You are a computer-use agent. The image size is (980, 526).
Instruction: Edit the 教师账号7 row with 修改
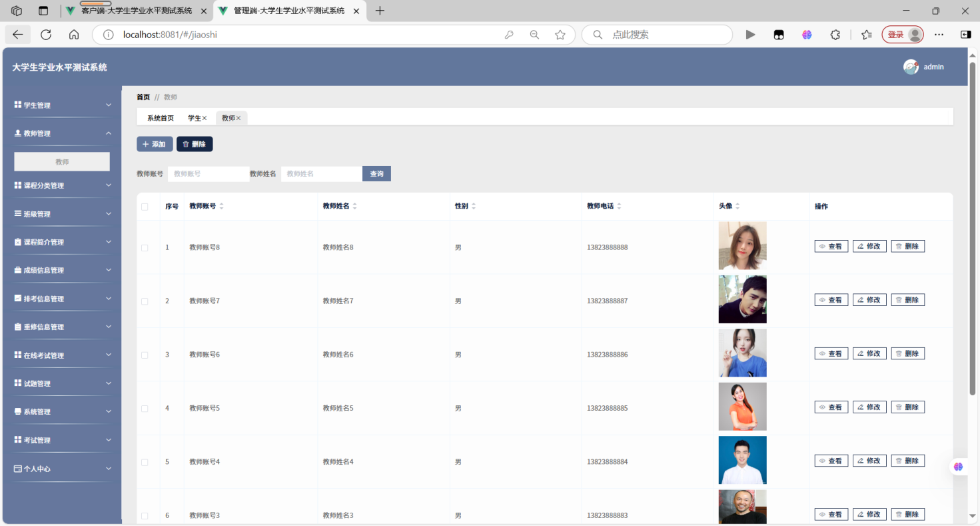869,300
